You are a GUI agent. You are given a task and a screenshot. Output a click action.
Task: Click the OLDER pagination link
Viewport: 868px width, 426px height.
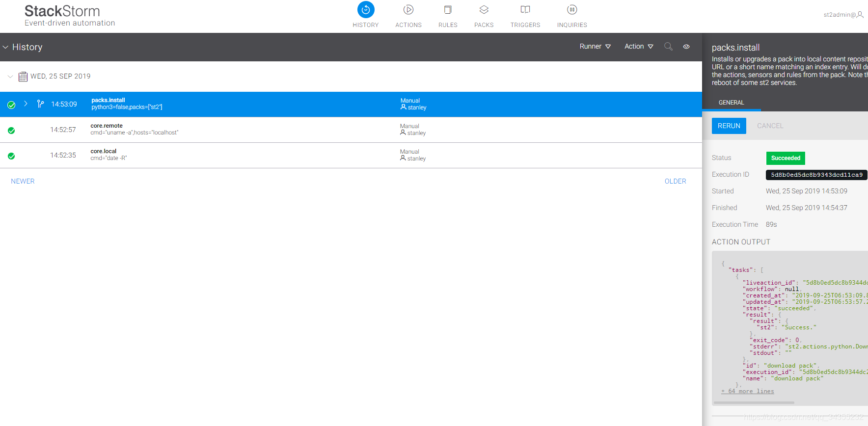676,181
